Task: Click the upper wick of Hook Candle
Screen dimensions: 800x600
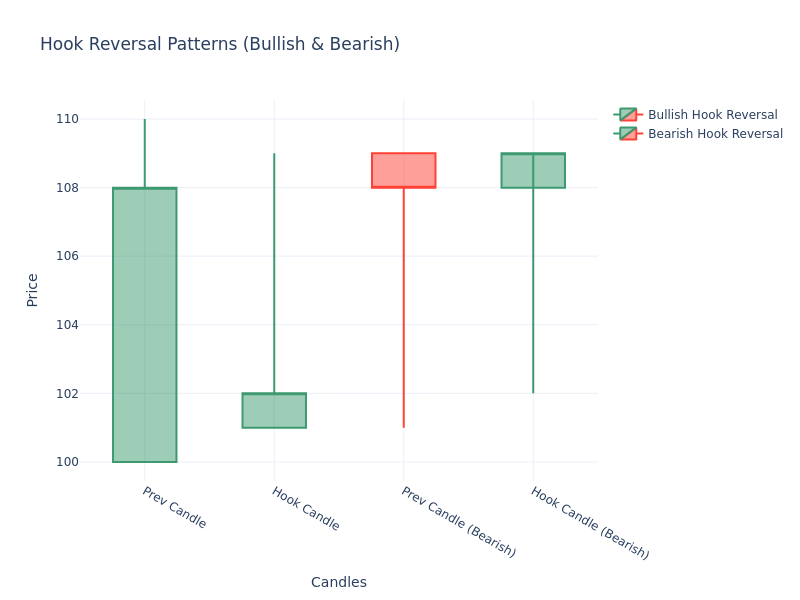Action: pyautogui.click(x=274, y=270)
